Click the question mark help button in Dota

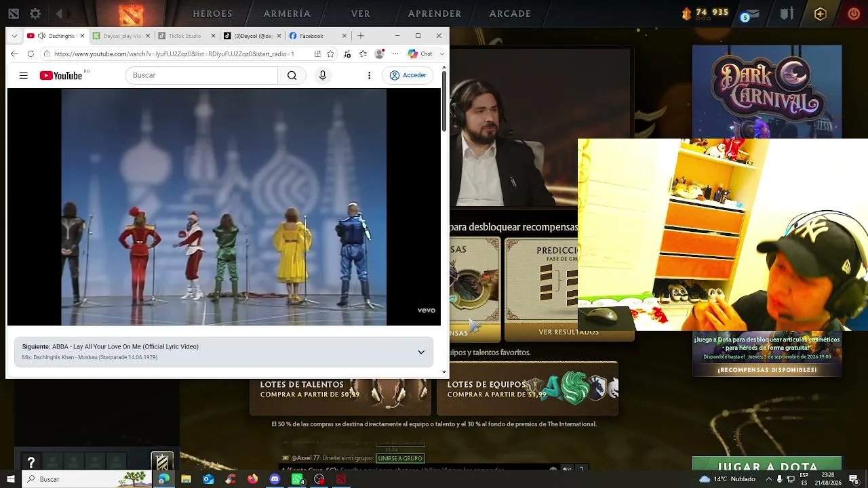31,462
